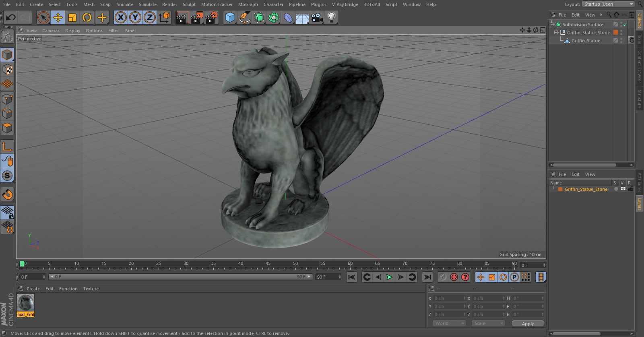Click the Undo arrow icon
Image resolution: width=644 pixels, height=337 pixels.
(11, 17)
